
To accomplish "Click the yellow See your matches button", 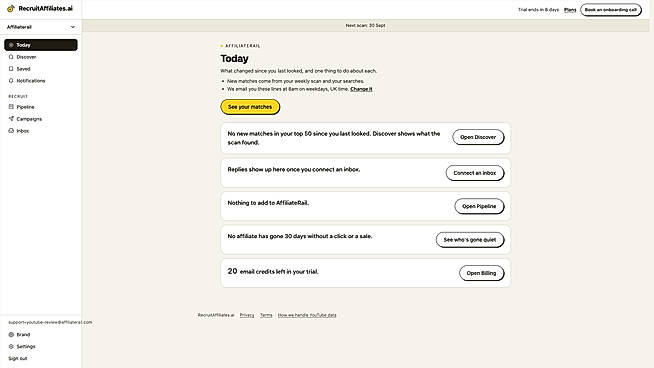I will [250, 107].
